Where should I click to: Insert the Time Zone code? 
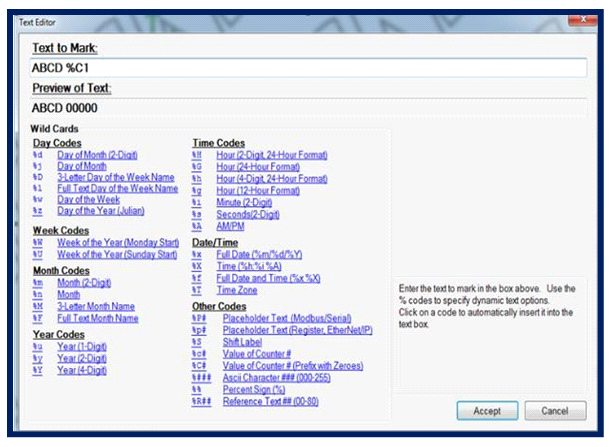[237, 290]
